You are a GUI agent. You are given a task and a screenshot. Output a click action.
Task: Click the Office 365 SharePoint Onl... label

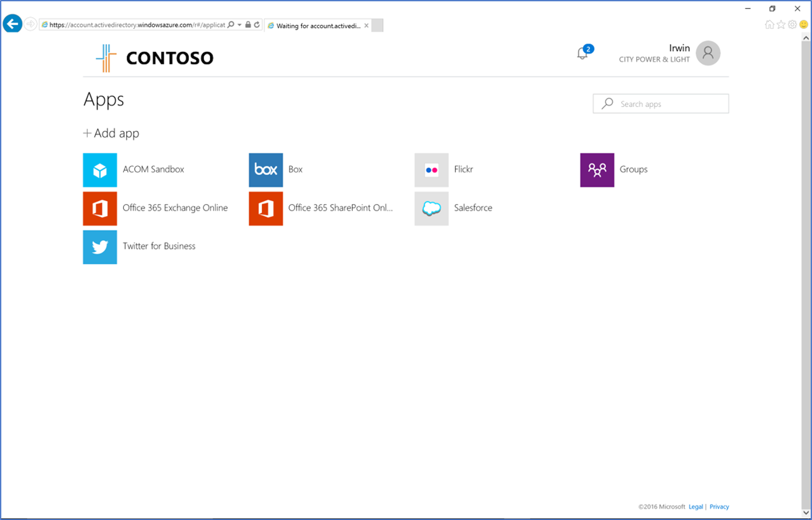pos(341,208)
